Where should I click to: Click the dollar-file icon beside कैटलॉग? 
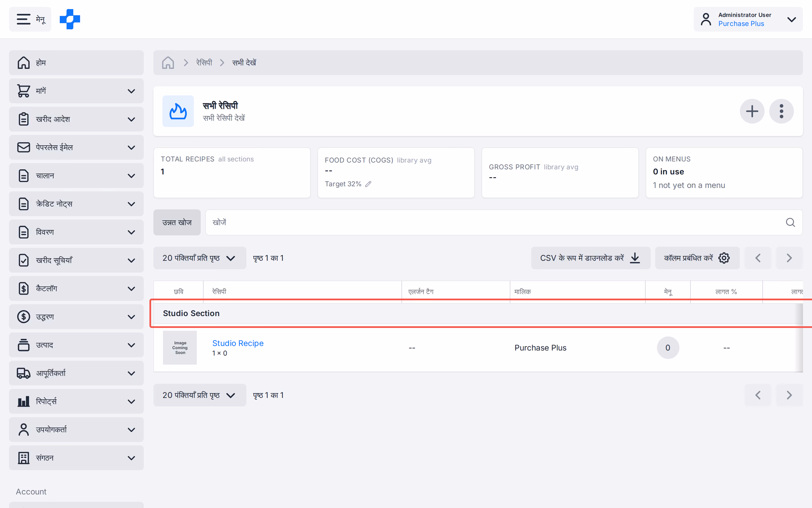tap(23, 288)
